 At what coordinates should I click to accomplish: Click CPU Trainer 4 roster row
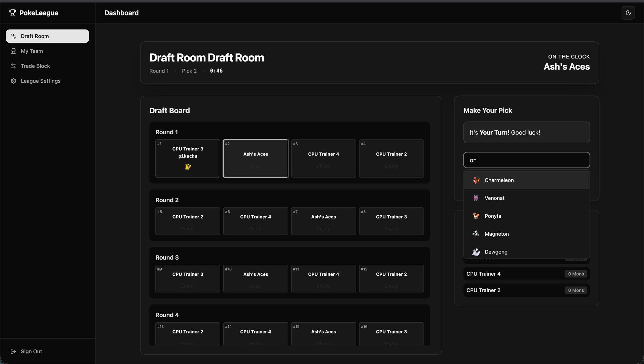pos(526,274)
